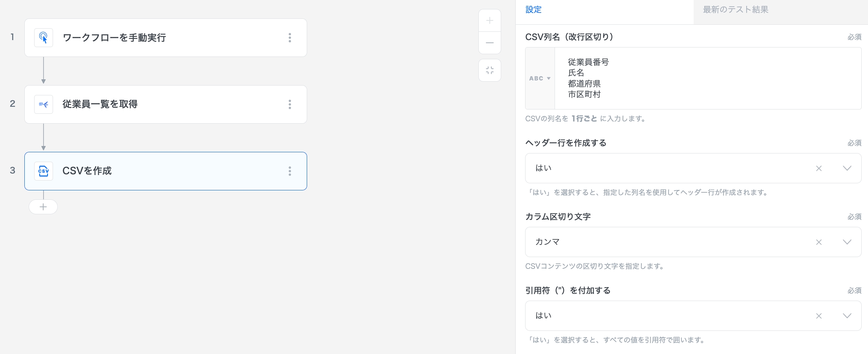Select the 設定 tab
The width and height of the screenshot is (868, 354).
(533, 10)
